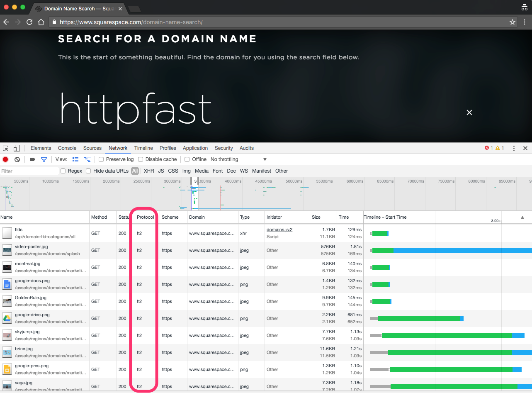Reload the page with refresh icon
Image resolution: width=532 pixels, height=393 pixels.
tap(29, 22)
